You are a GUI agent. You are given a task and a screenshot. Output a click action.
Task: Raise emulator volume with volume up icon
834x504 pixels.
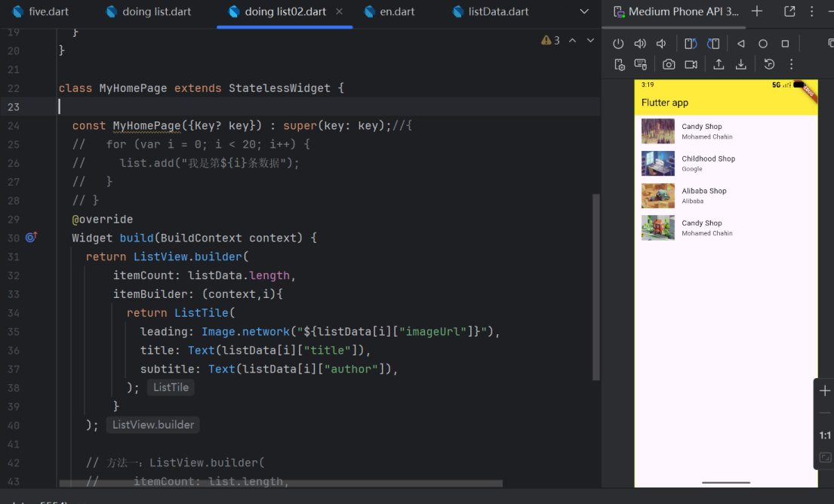(640, 44)
